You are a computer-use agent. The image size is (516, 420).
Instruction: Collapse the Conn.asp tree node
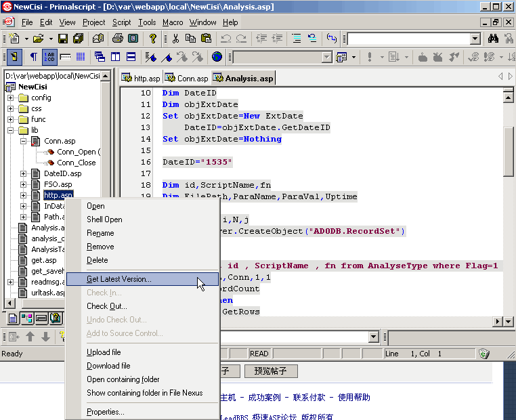(24, 141)
